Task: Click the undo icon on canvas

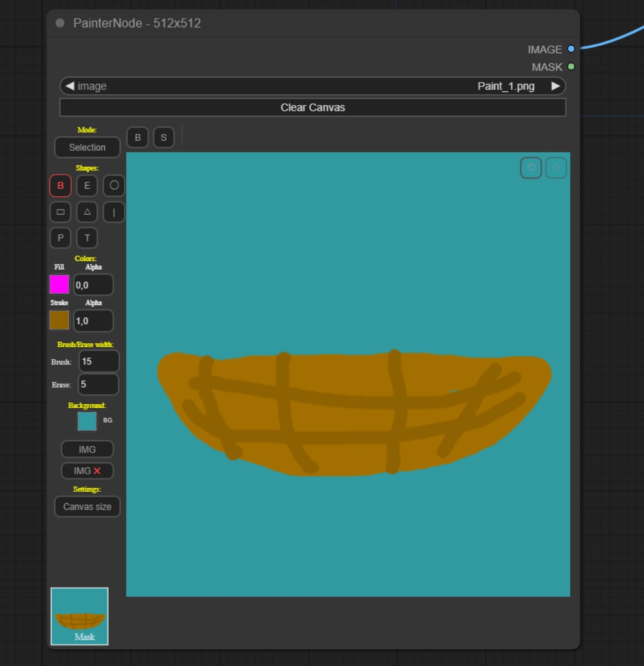Action: point(531,168)
